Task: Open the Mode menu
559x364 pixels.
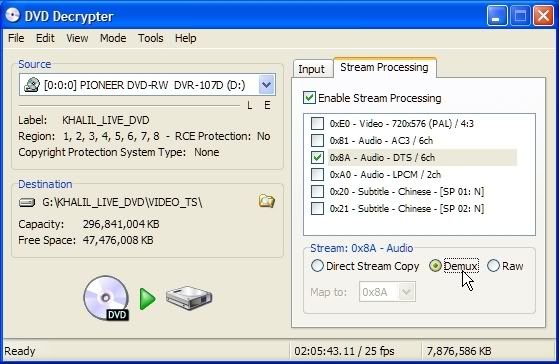Action: (113, 38)
